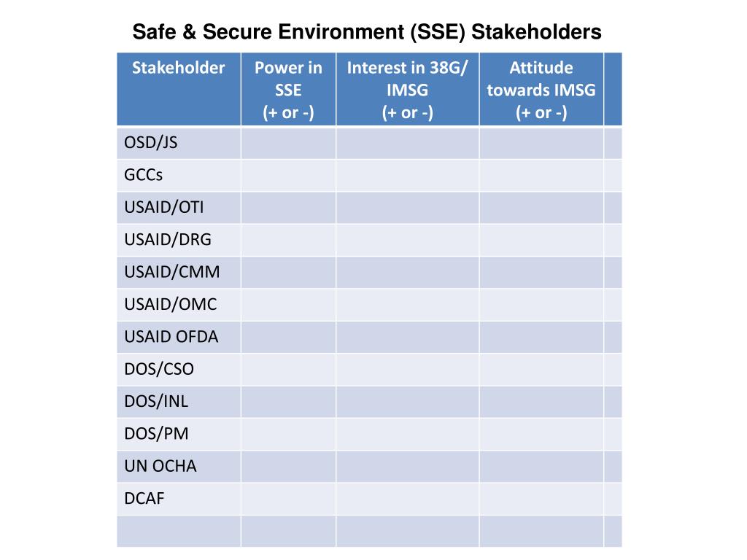
Task: Click the GCCs row label
Action: pos(179,175)
